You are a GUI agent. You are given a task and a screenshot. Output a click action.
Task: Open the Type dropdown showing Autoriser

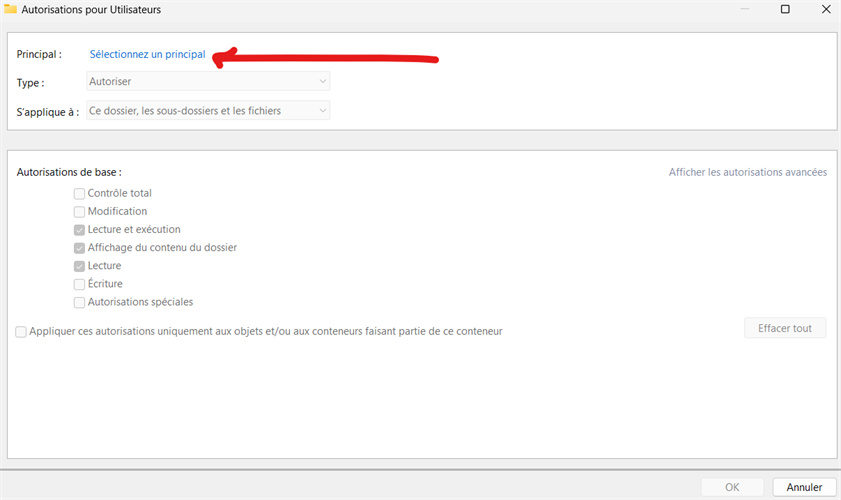[208, 82]
